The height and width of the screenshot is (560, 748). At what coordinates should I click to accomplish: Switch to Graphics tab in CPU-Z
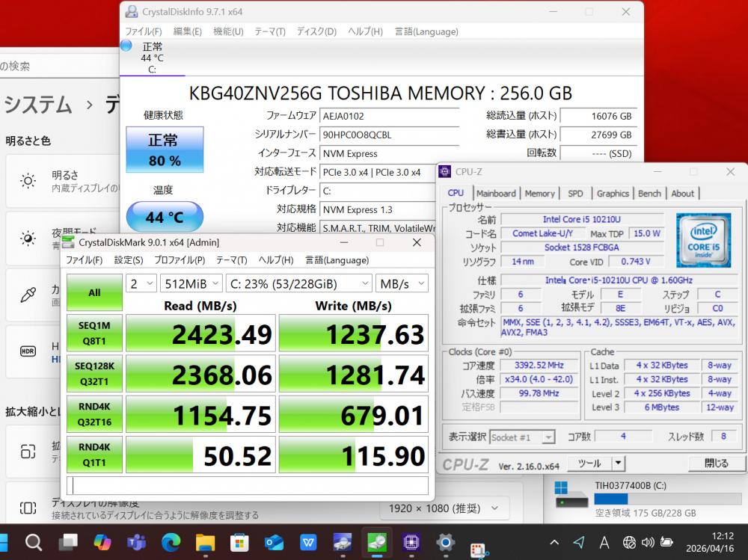tap(613, 193)
